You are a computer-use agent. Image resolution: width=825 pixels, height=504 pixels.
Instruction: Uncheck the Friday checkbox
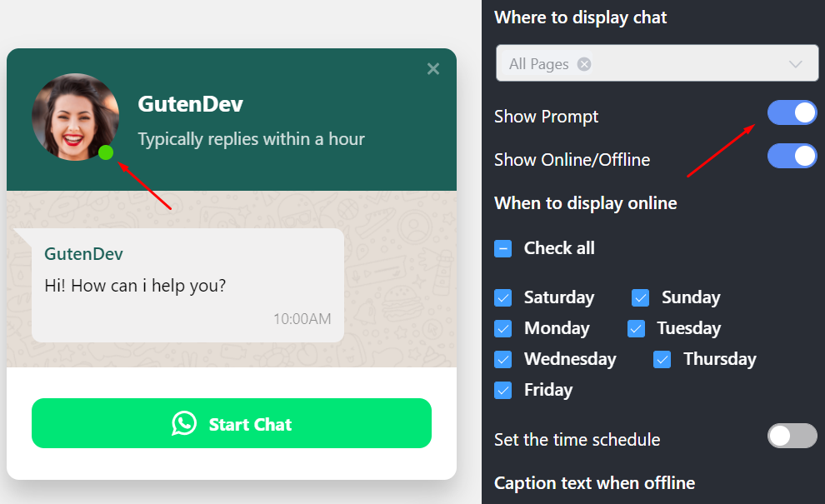pyautogui.click(x=503, y=391)
